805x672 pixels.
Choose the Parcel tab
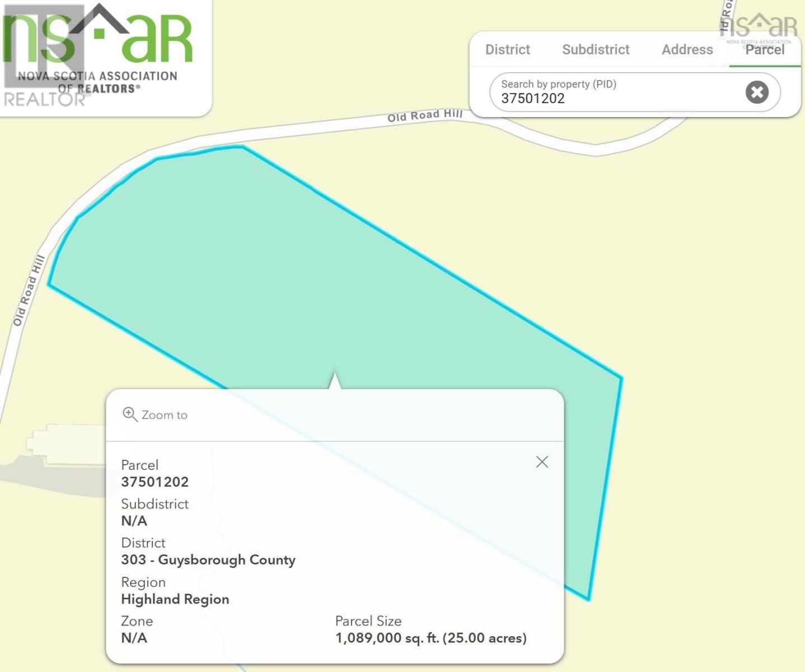click(x=765, y=50)
